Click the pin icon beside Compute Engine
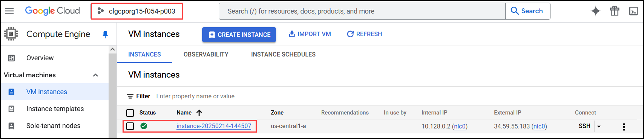Image resolution: width=644 pixels, height=139 pixels. (106, 34)
